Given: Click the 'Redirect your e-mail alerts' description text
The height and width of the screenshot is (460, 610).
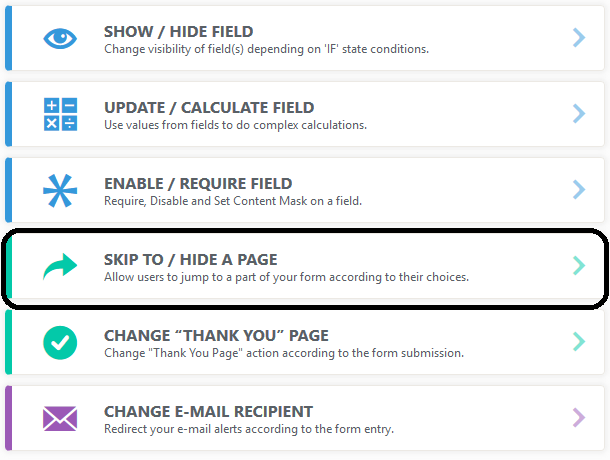Looking at the screenshot, I should (x=250, y=429).
